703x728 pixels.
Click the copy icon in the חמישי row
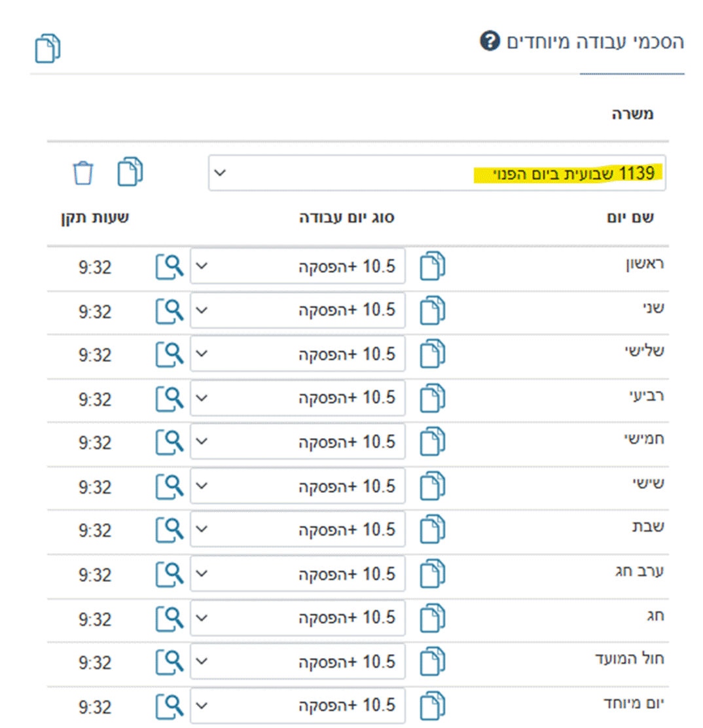[x=432, y=443]
